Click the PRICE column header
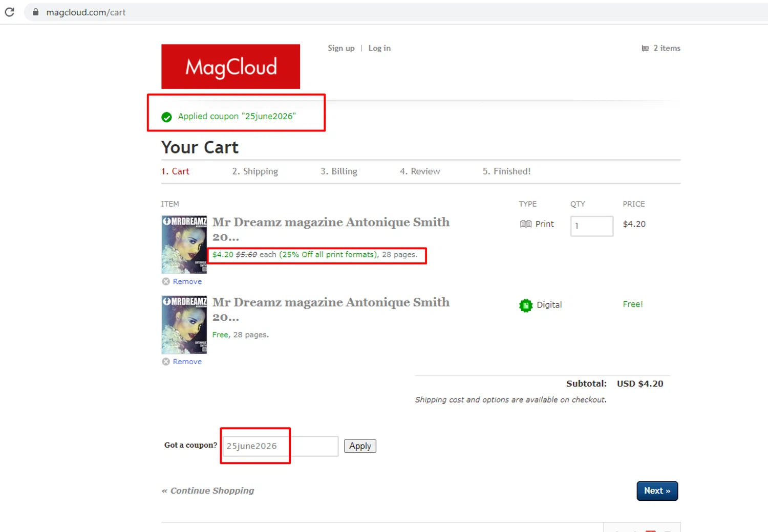The image size is (768, 532). click(x=634, y=204)
